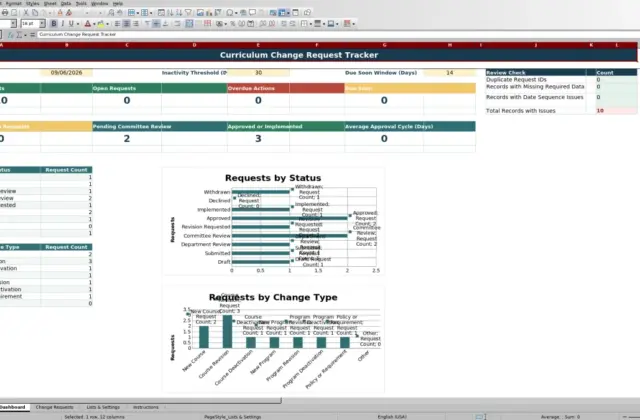Click the Print icon in toolbar
The width and height of the screenshot is (640, 420).
(x=5, y=13)
